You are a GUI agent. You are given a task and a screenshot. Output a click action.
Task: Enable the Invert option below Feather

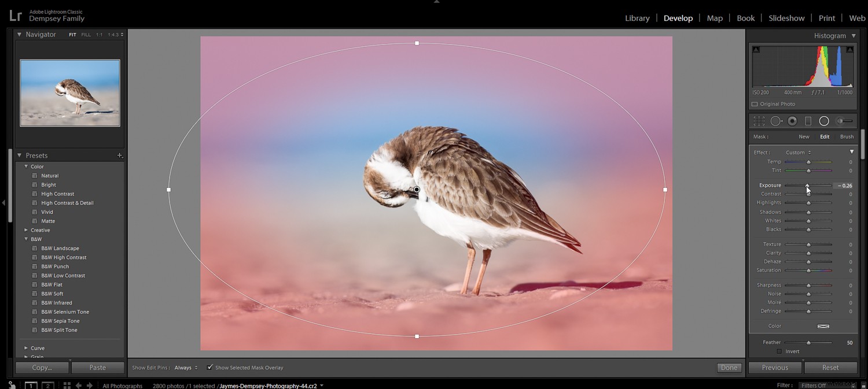click(x=780, y=351)
